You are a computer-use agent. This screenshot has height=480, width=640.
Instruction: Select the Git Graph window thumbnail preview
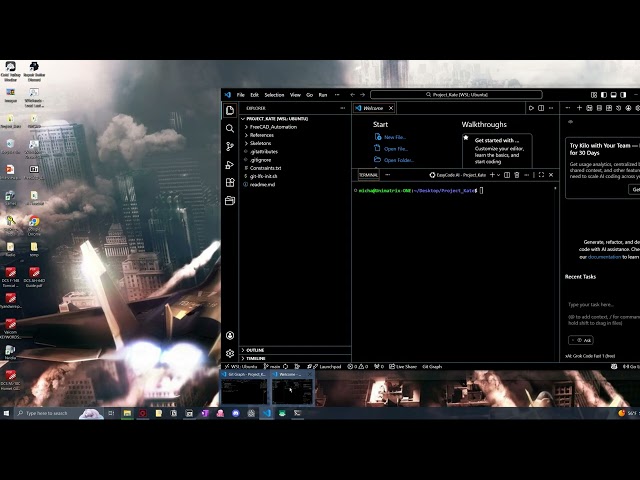244,388
